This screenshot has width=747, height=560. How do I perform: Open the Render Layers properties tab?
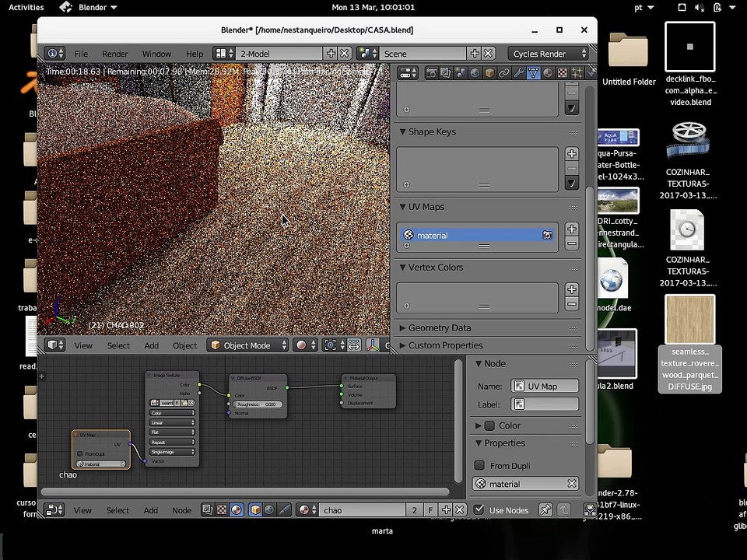point(446,73)
